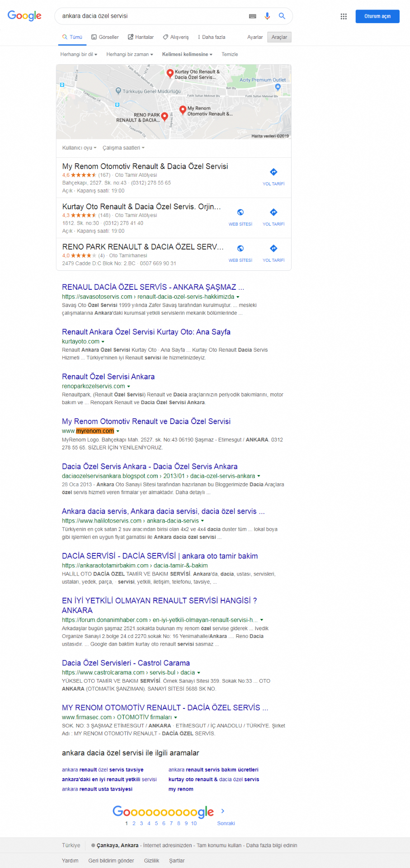Open Renault Özel Servisi Ankara result
Viewport: 410px width, 868px height.
tap(108, 377)
